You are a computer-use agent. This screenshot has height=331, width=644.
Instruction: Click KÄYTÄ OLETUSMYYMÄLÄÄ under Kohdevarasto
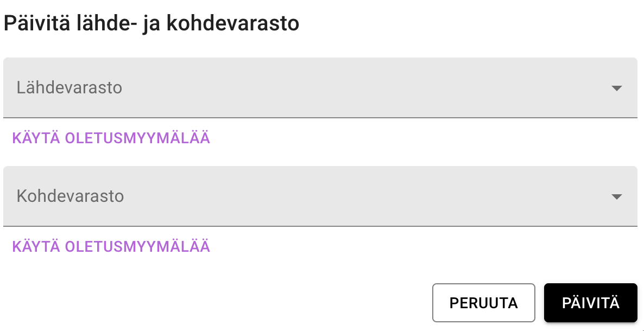click(x=111, y=247)
